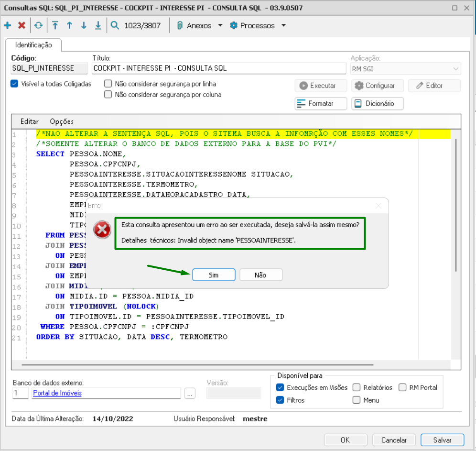Click the SQL editor horizontal scrollbar
Viewport: 476px width, 451px height.
pos(197,364)
